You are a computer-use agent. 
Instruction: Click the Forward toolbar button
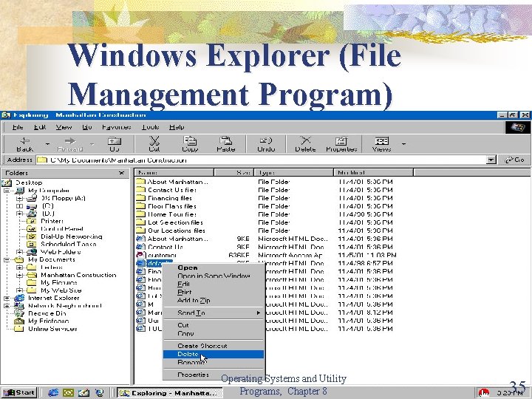(x=70, y=144)
